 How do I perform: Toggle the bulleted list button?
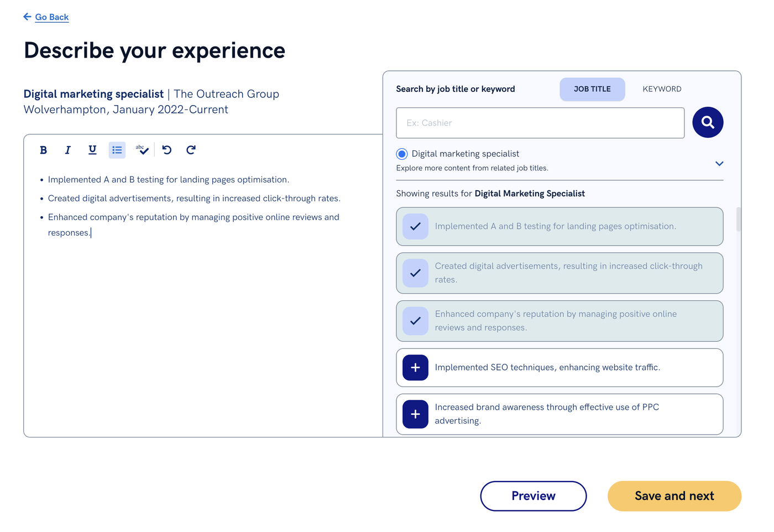[117, 150]
